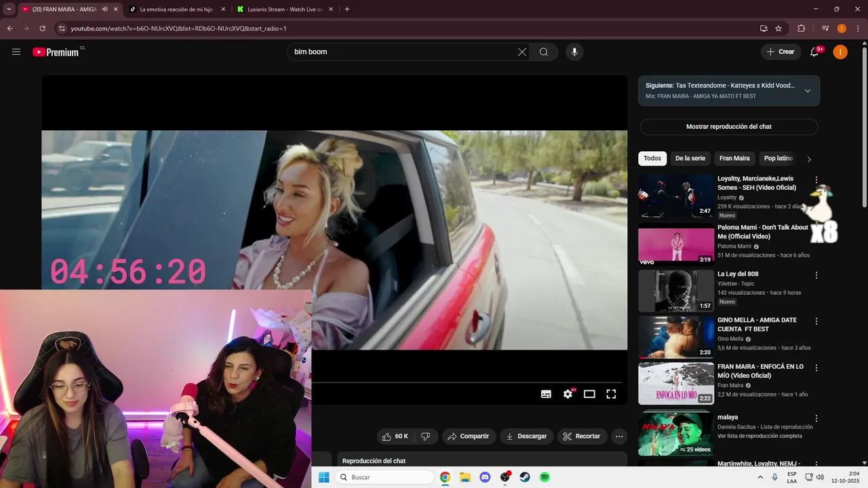Open the Chrome media control icon
Screen dimensions: 868x488
[x=825, y=28]
